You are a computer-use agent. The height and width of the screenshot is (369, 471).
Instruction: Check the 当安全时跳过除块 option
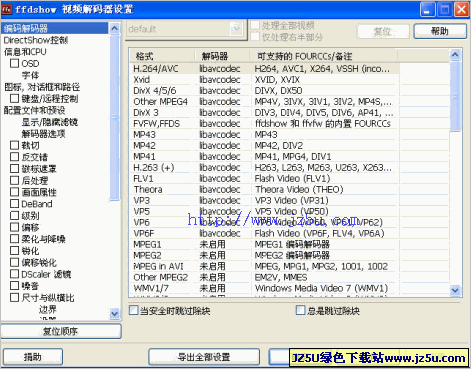pos(133,310)
